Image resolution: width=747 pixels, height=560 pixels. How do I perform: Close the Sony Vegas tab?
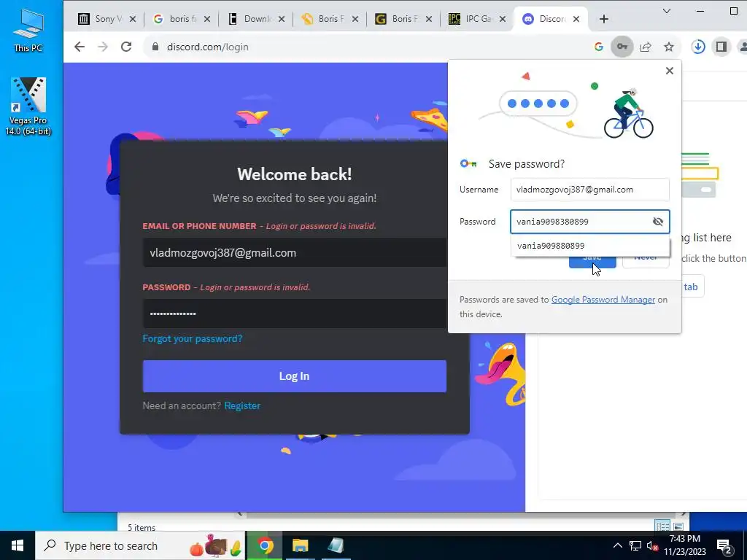tap(133, 19)
